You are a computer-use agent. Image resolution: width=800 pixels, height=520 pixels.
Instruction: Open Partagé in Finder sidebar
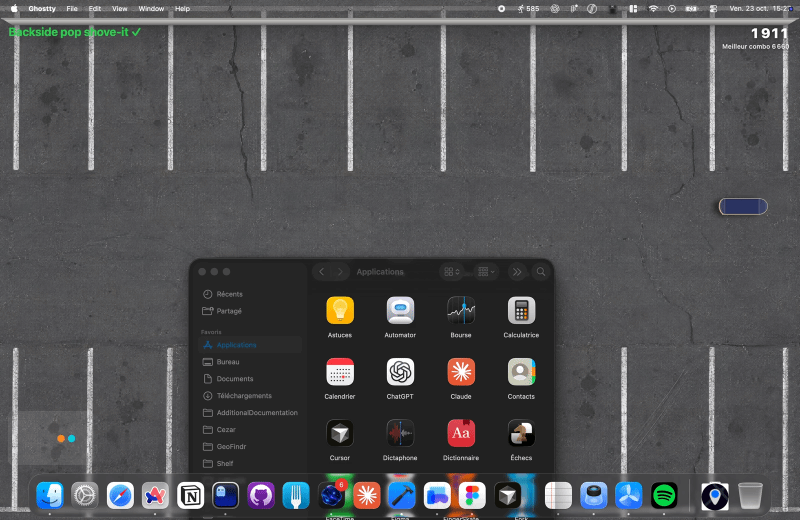coord(250,311)
